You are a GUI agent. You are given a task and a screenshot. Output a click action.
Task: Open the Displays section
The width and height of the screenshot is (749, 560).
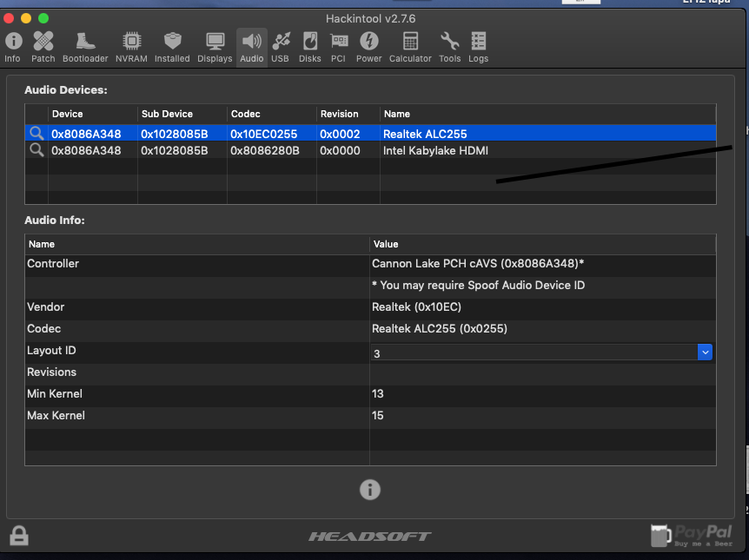(215, 47)
